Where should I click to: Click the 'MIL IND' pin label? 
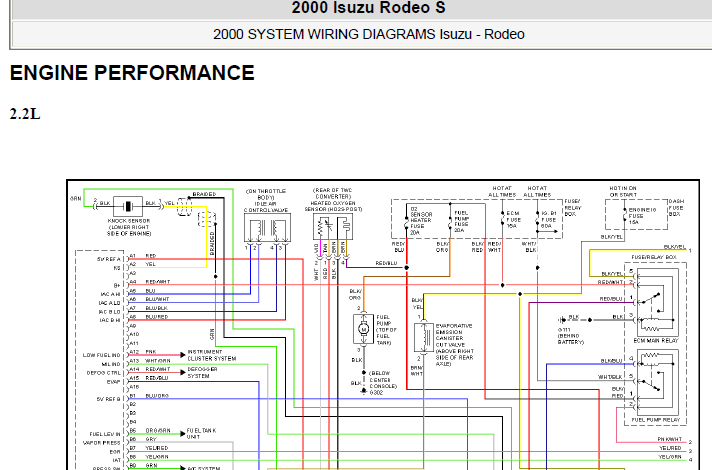click(111, 364)
